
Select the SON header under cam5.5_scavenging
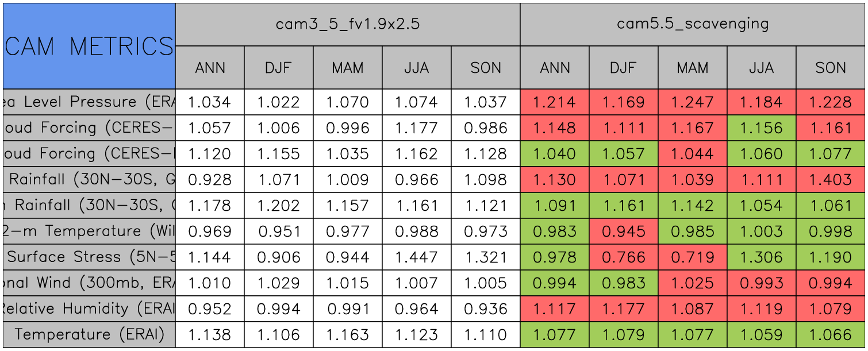click(830, 68)
